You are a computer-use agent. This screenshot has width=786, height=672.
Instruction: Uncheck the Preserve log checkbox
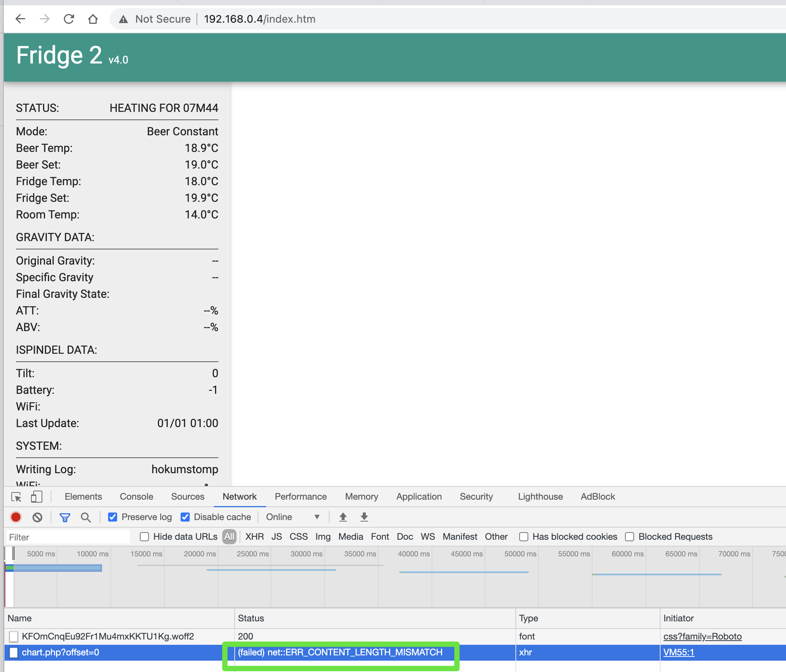(113, 517)
